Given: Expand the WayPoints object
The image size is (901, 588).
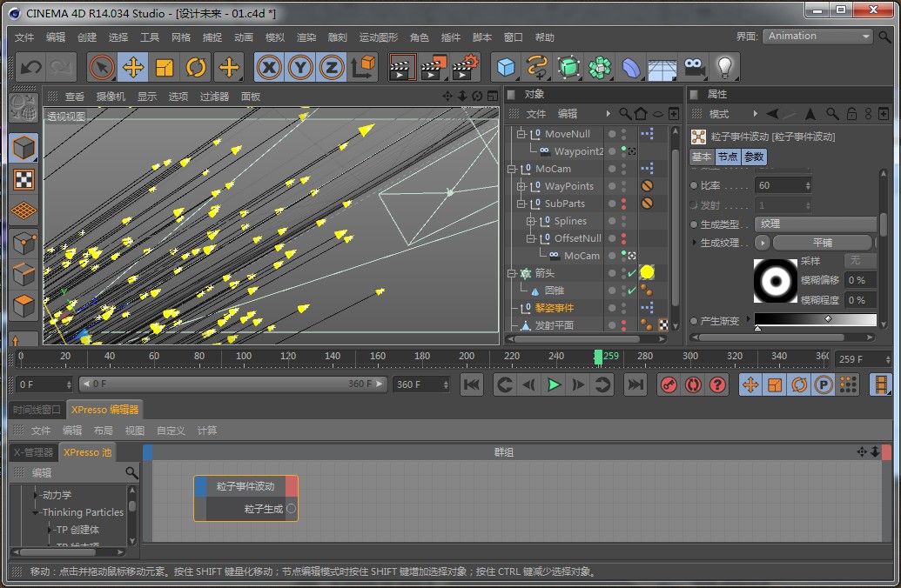Looking at the screenshot, I should [521, 186].
